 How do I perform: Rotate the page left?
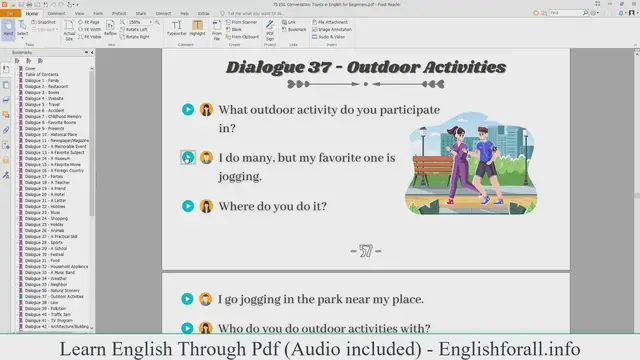[x=134, y=29]
